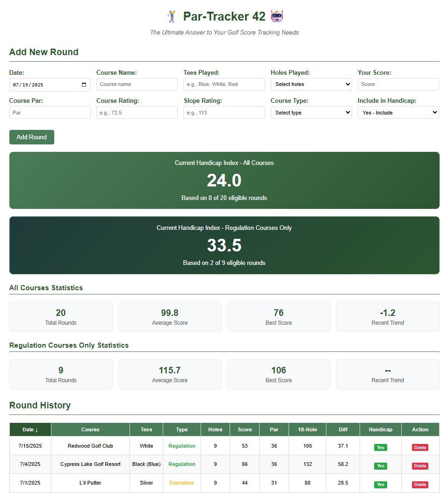Click the Best Score statistic card
The height and width of the screenshot is (493, 448).
279,316
